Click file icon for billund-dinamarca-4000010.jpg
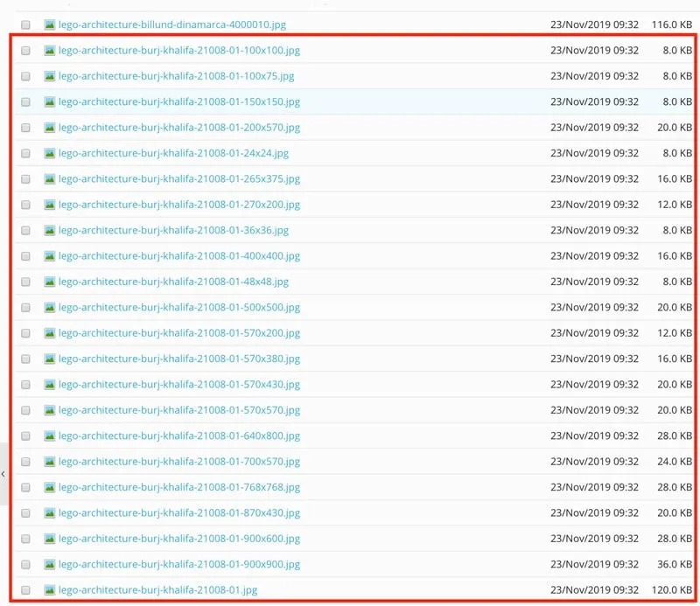 point(50,24)
